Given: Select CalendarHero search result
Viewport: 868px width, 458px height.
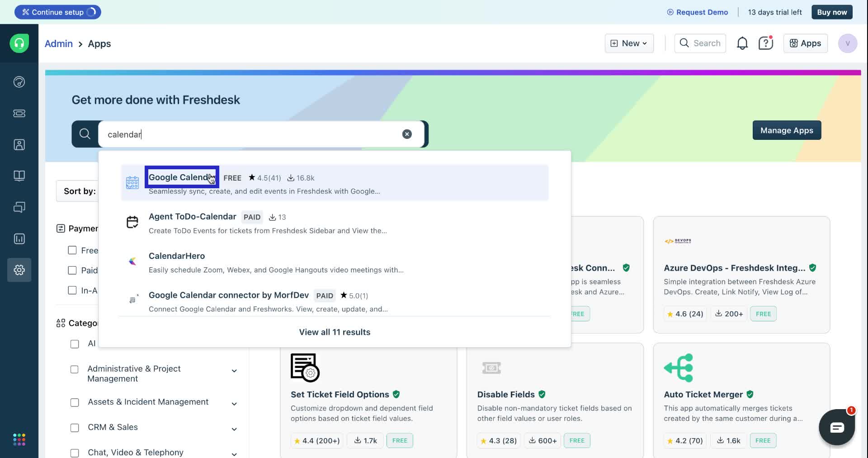Looking at the screenshot, I should pyautogui.click(x=335, y=262).
